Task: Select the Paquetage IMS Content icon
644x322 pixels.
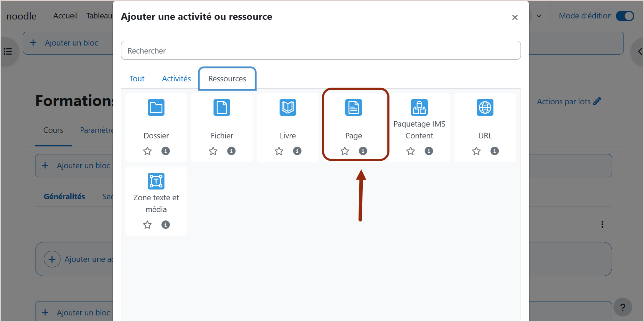Action: (x=419, y=107)
